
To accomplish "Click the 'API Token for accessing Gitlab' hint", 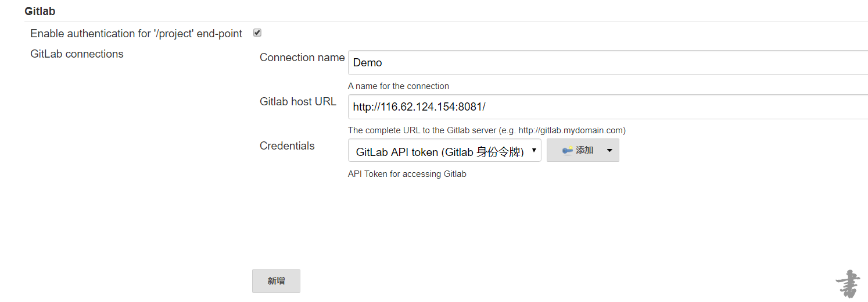I will [407, 174].
